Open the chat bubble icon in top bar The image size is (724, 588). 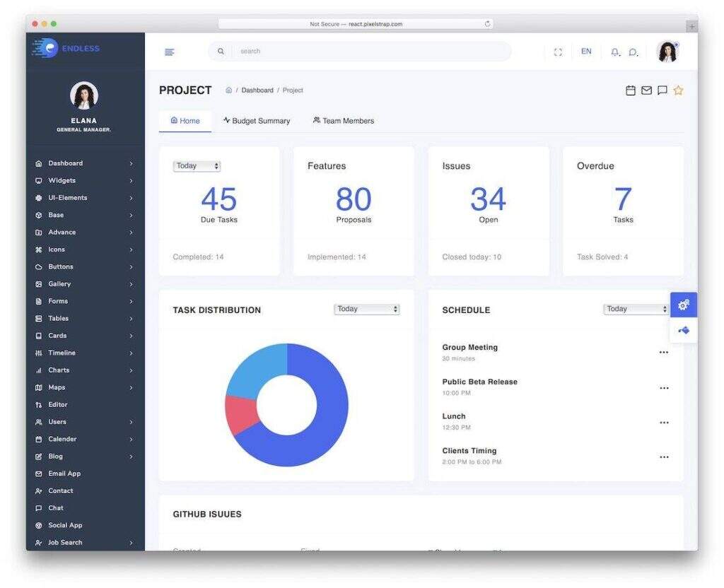point(633,52)
